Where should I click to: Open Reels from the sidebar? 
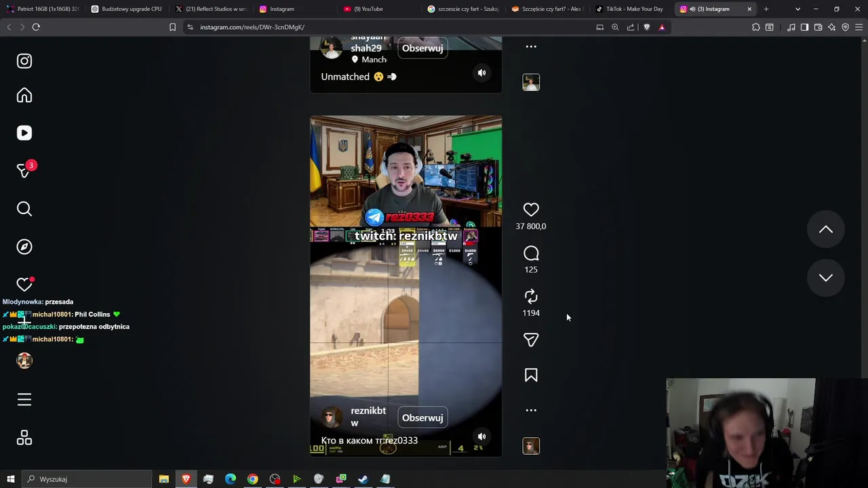[24, 133]
